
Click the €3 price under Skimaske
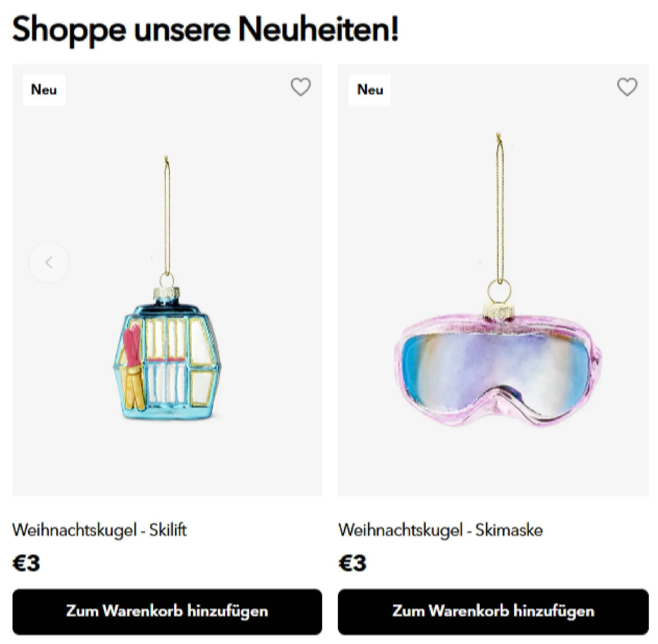coord(352,563)
